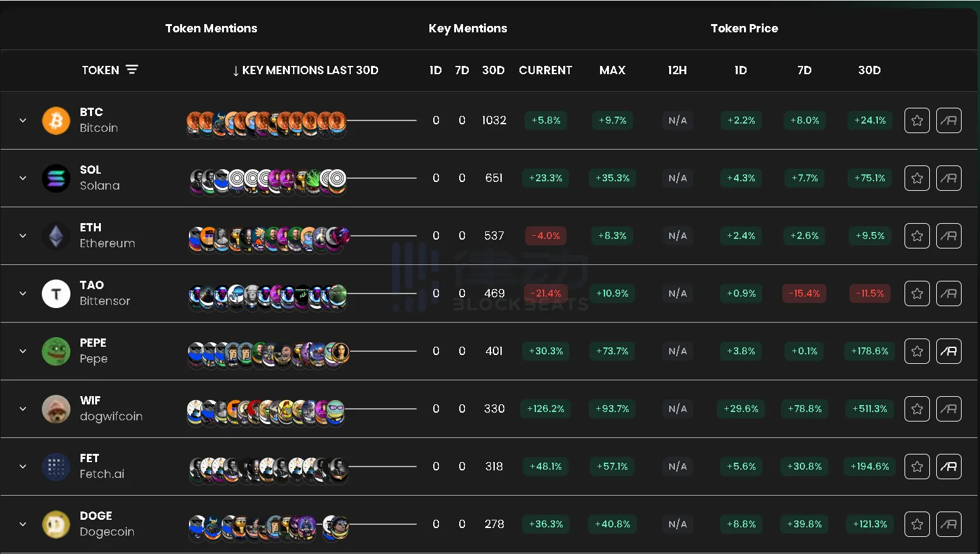Click the filter icon next to TOKEN
The image size is (980, 554).
132,70
